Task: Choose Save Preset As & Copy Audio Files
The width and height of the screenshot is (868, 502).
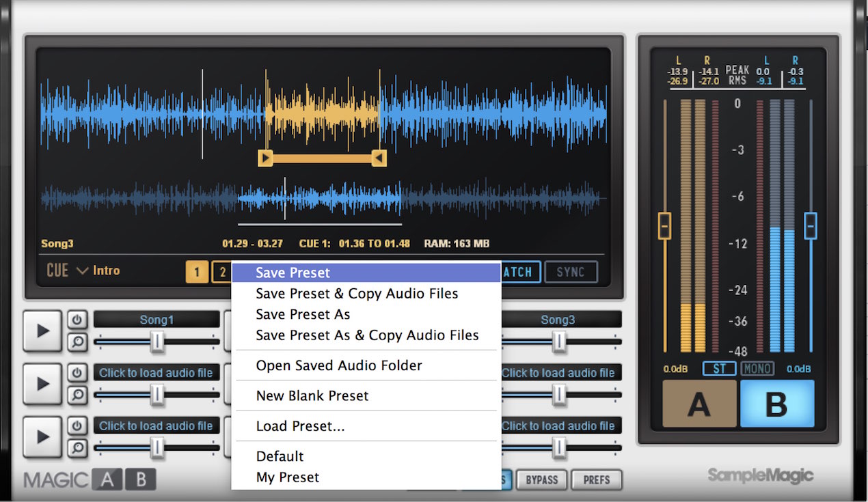Action: (x=366, y=335)
